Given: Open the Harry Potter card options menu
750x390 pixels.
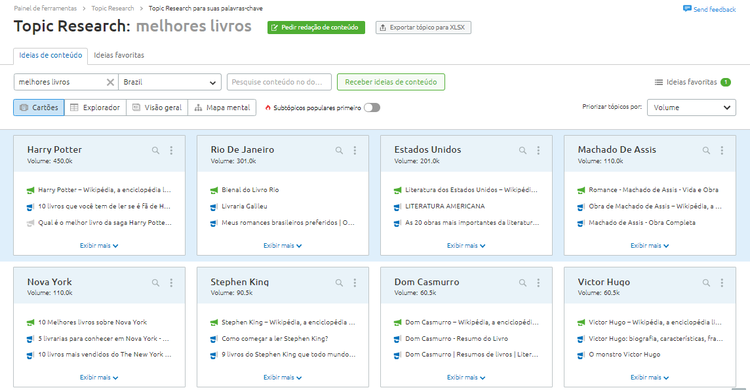Looking at the screenshot, I should 171,150.
